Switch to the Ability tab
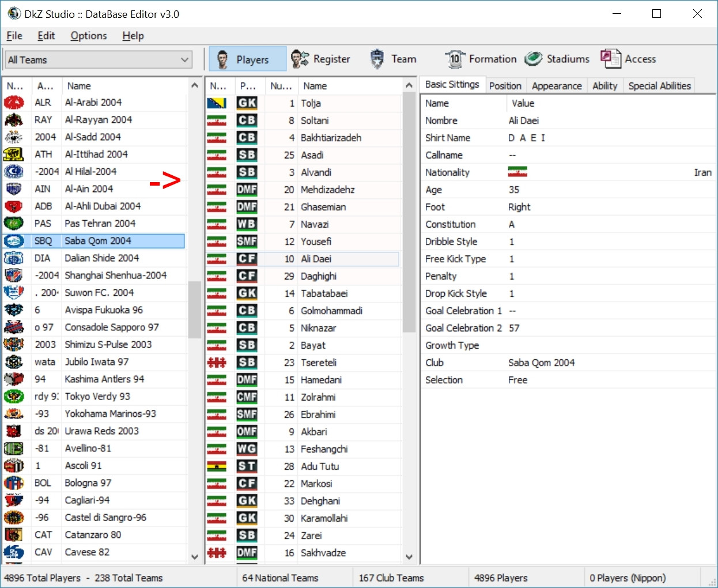The image size is (718, 588). pyautogui.click(x=604, y=86)
